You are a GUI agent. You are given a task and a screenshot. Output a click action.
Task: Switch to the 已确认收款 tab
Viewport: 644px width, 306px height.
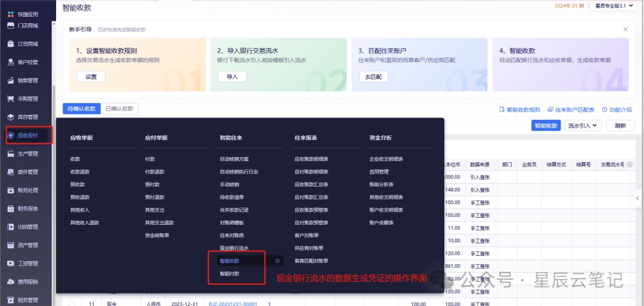(119, 109)
